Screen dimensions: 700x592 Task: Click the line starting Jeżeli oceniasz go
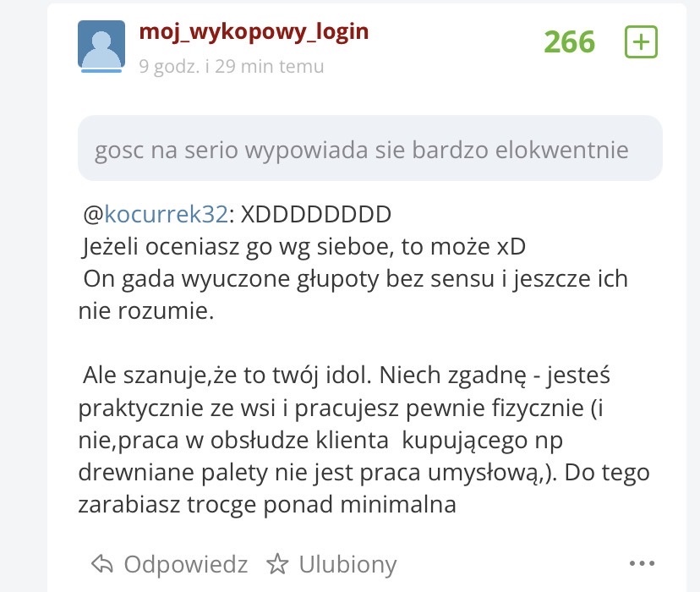304,247
